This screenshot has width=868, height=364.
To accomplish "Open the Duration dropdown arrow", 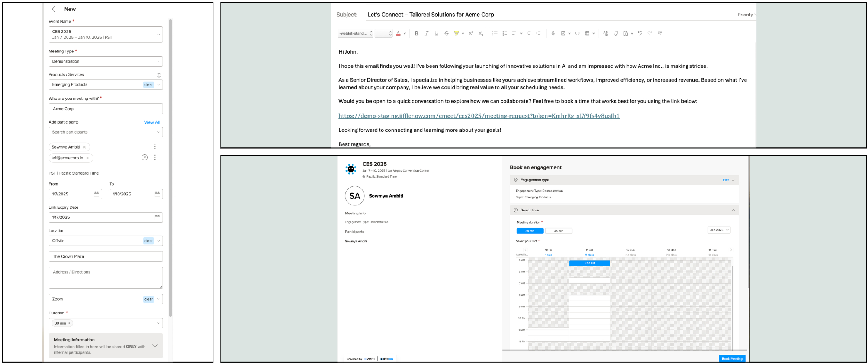I will click(158, 323).
